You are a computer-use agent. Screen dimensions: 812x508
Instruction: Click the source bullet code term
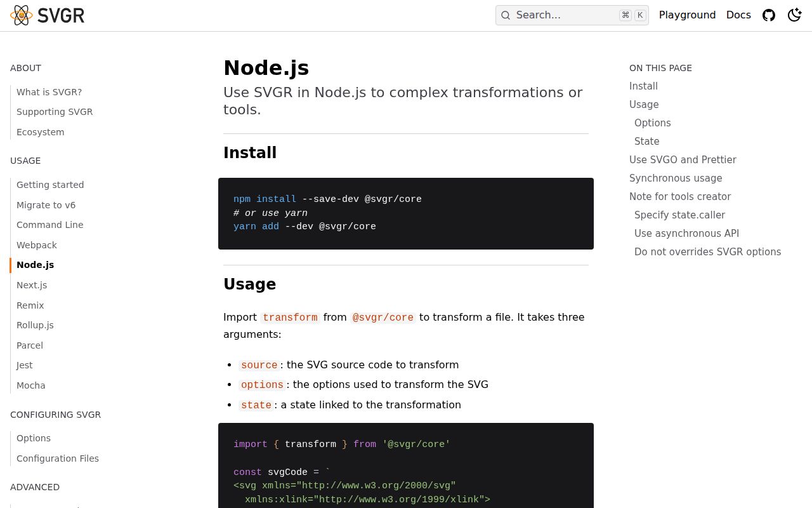coord(259,365)
